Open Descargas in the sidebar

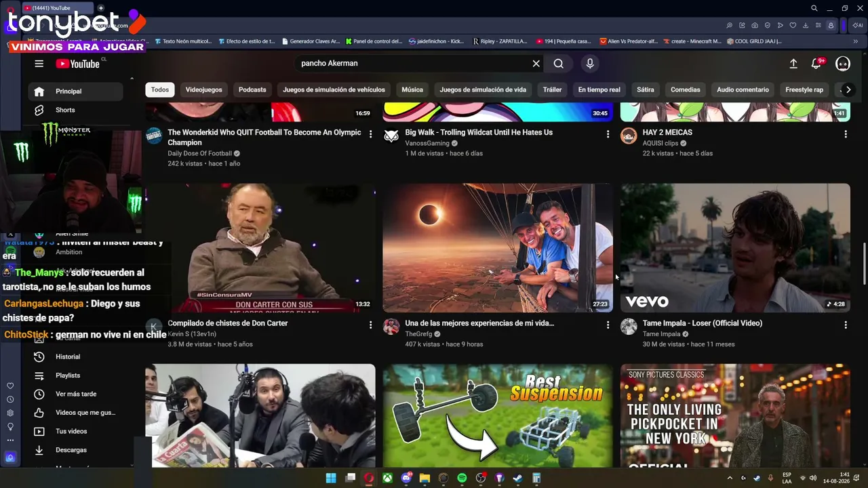76,450
